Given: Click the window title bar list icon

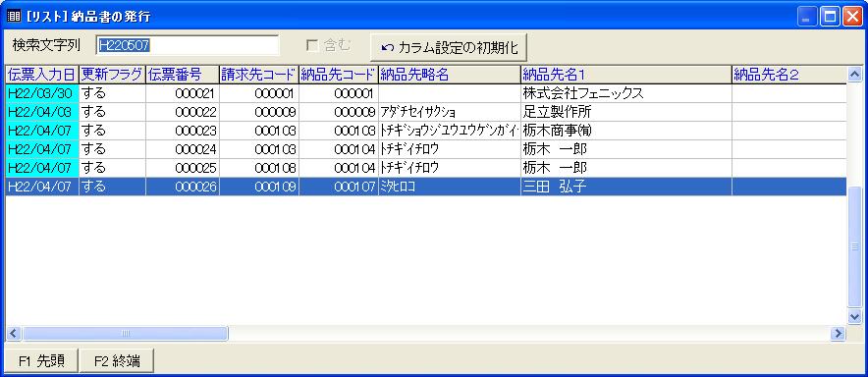Looking at the screenshot, I should point(13,17).
